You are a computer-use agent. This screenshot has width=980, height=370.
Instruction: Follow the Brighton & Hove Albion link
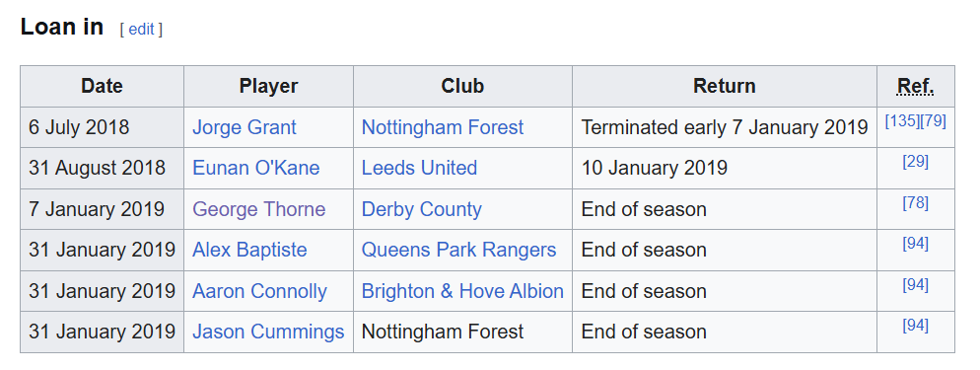[x=462, y=291]
